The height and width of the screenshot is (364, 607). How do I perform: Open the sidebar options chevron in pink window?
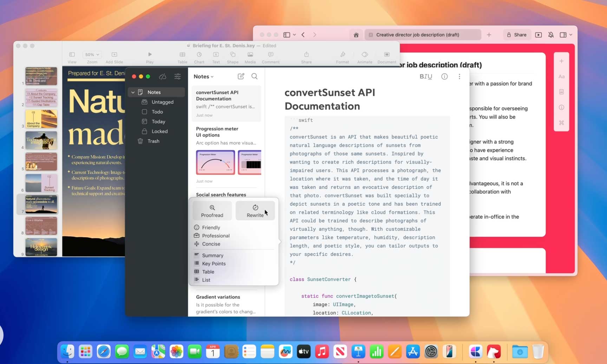pos(294,35)
